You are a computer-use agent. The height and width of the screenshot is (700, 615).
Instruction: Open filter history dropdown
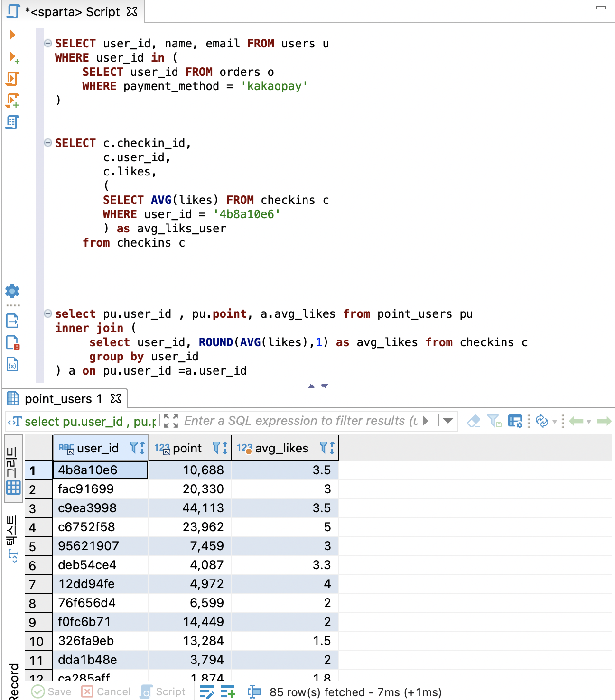click(x=447, y=421)
